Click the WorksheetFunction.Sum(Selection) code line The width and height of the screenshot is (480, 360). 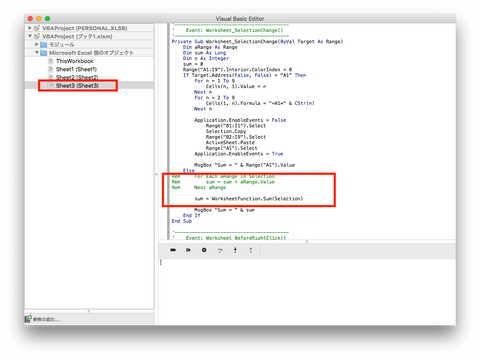(x=249, y=199)
